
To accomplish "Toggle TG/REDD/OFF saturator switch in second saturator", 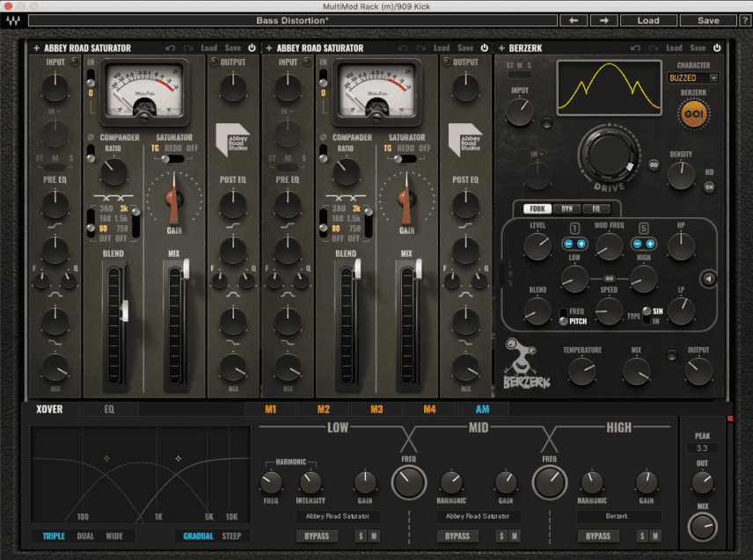I will 405,158.
